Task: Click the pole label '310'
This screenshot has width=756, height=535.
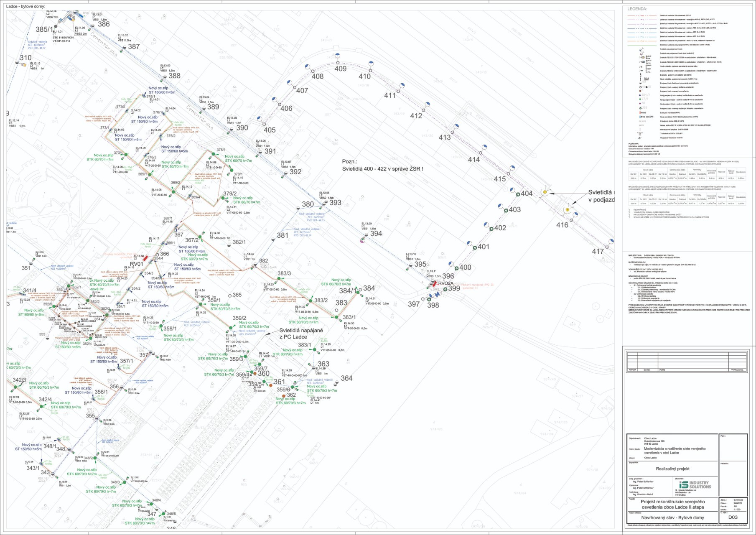Action: tap(25, 58)
